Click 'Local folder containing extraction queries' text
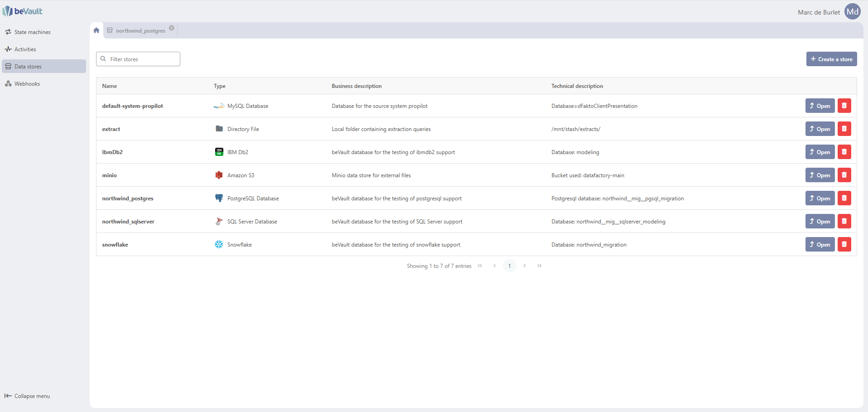The height and width of the screenshot is (412, 868). (x=381, y=129)
